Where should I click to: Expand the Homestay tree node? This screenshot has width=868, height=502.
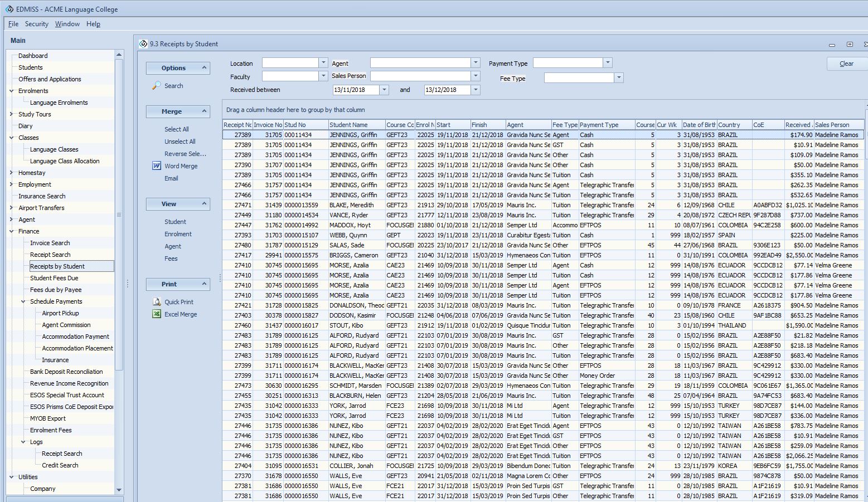pos(12,173)
